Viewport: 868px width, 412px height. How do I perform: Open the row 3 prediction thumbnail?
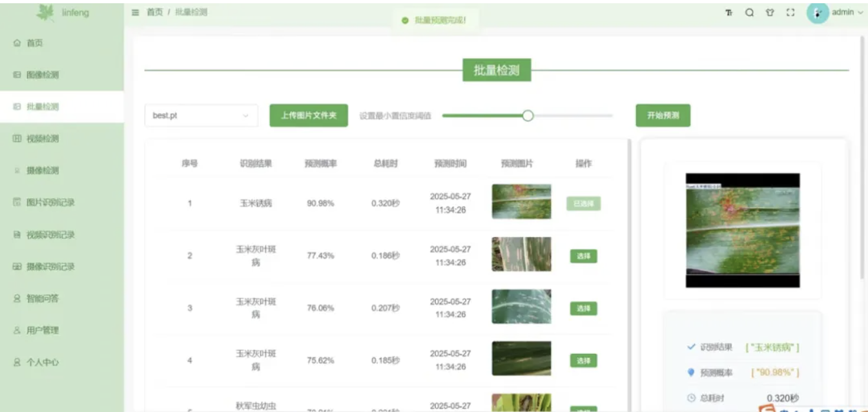tap(521, 306)
